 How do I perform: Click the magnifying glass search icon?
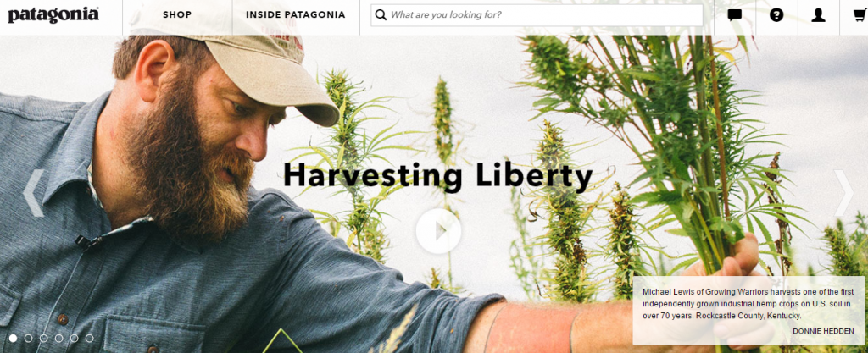click(x=381, y=15)
